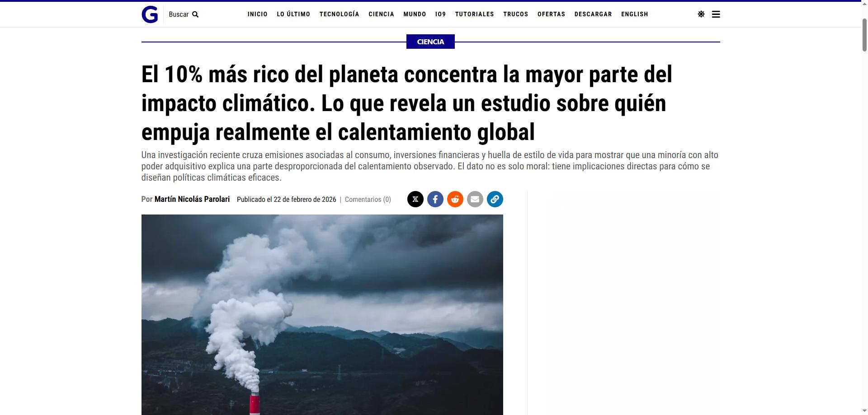
Task: Toggle dark mode with sun icon
Action: coord(701,14)
